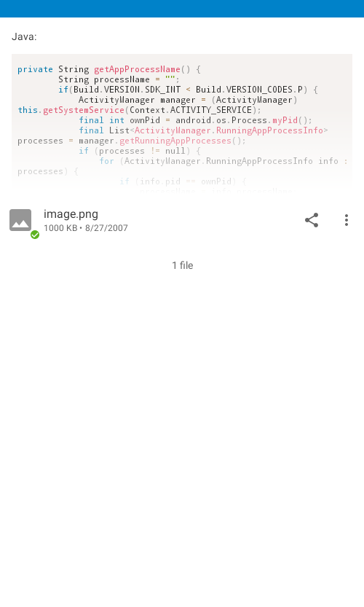The width and height of the screenshot is (364, 607).
Task: Tap the myPid() call in code
Action: pos(285,120)
